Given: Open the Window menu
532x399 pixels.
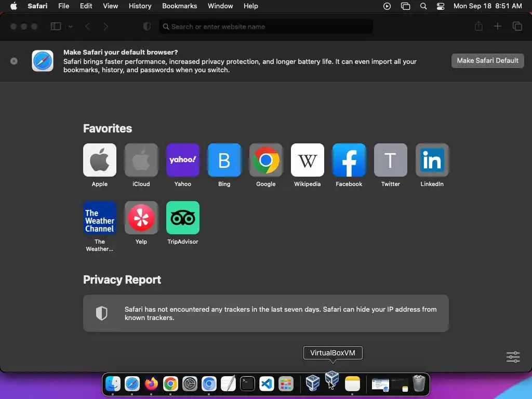Looking at the screenshot, I should click(x=220, y=6).
